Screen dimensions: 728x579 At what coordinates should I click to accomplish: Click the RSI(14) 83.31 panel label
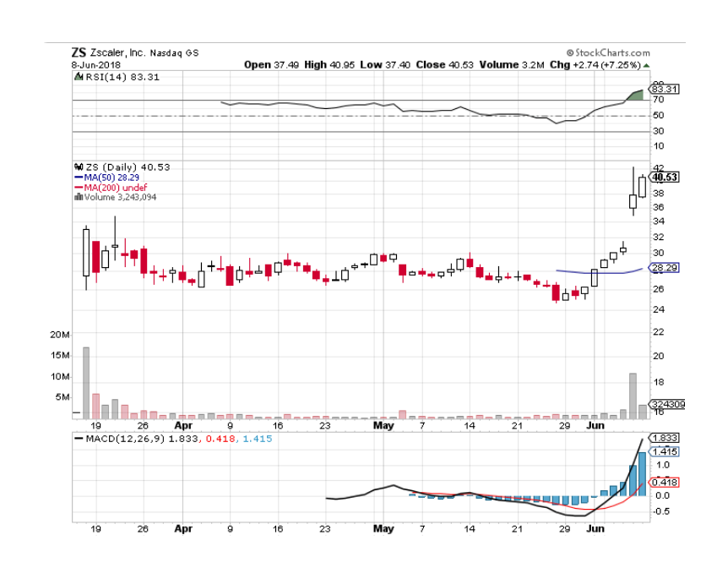[122, 77]
